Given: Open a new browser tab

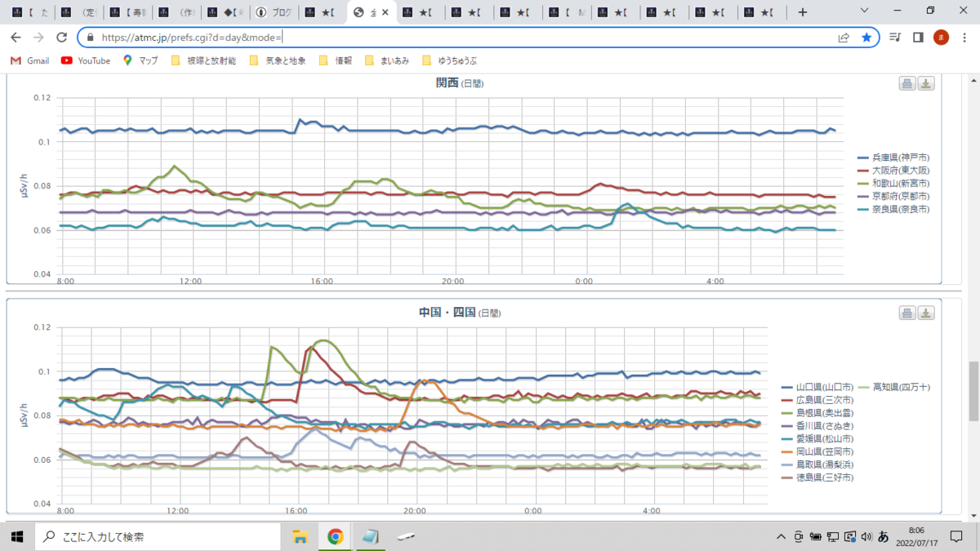Looking at the screenshot, I should pos(803,12).
